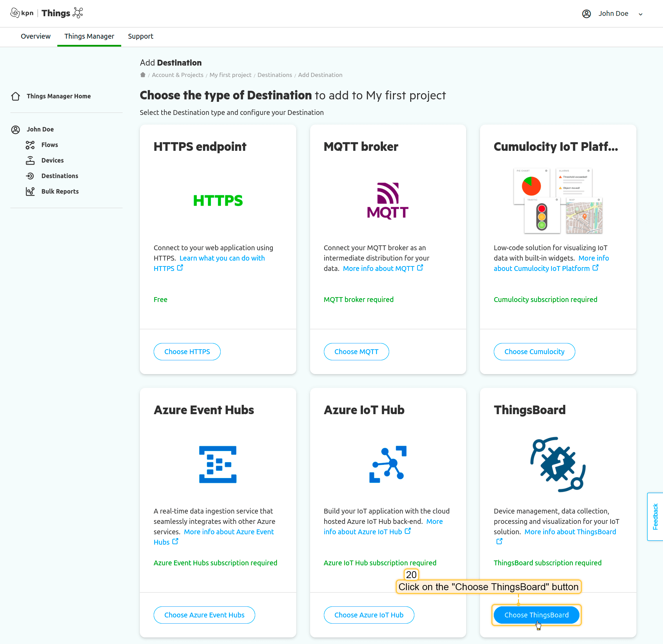Click the Devices sidebar icon

point(30,160)
